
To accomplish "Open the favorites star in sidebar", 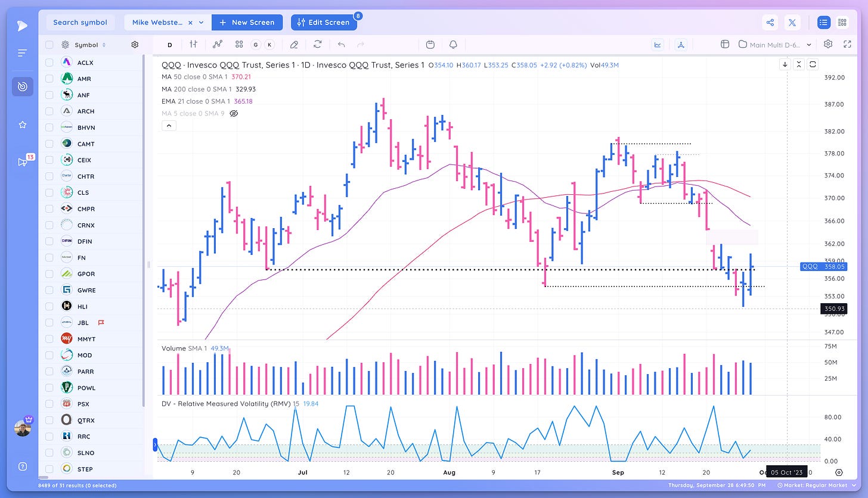I will click(22, 125).
